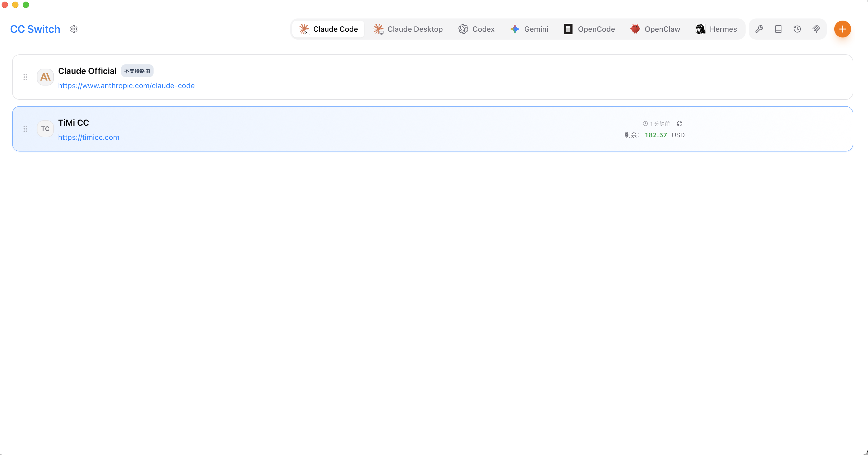Image resolution: width=868 pixels, height=455 pixels.
Task: Click the Claude Official drag handle
Action: pos(25,77)
